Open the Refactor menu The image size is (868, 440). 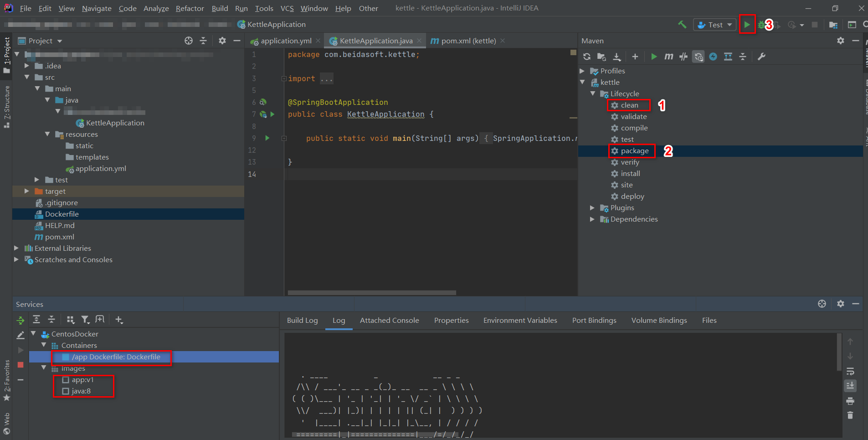coord(190,8)
